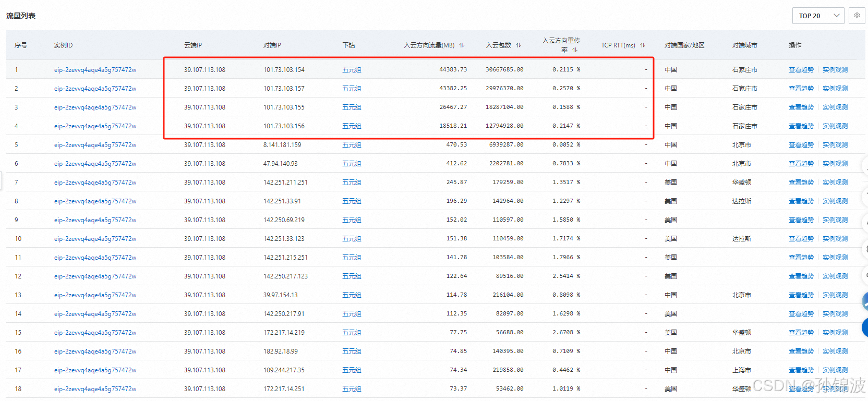
Task: Click 实例观测 for row 8
Action: coord(835,201)
